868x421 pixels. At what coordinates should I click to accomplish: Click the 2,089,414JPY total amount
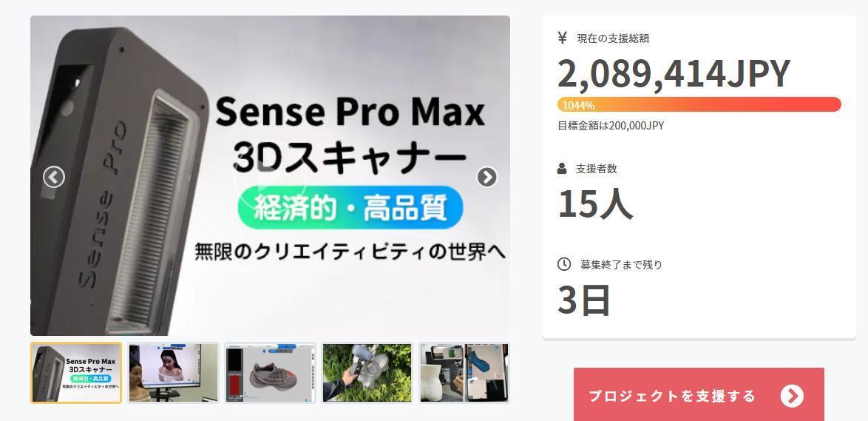pyautogui.click(x=674, y=74)
